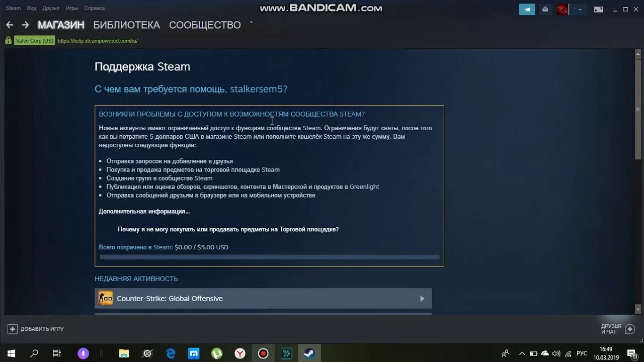
Task: Open the Игры menu
Action: (x=72, y=8)
